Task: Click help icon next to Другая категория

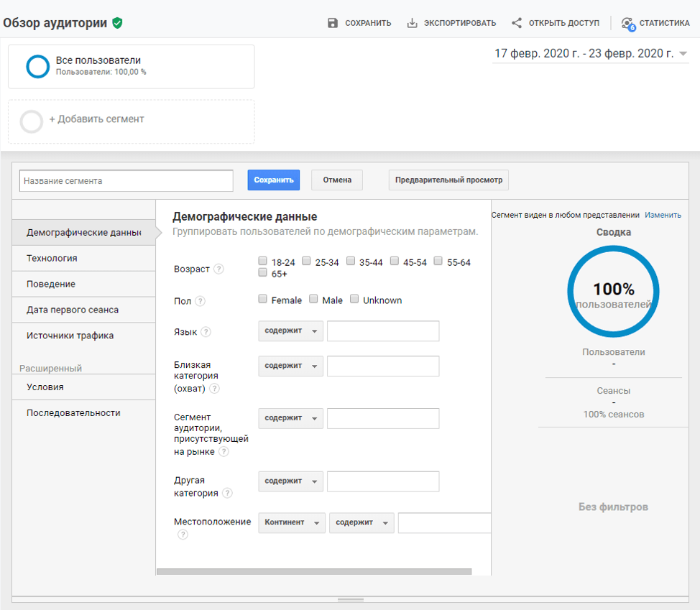Action: tap(228, 493)
